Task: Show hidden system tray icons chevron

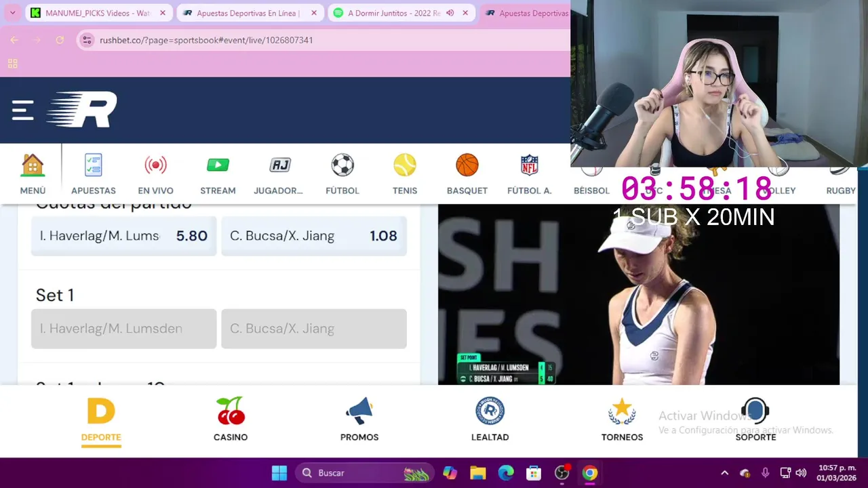Action: [724, 473]
